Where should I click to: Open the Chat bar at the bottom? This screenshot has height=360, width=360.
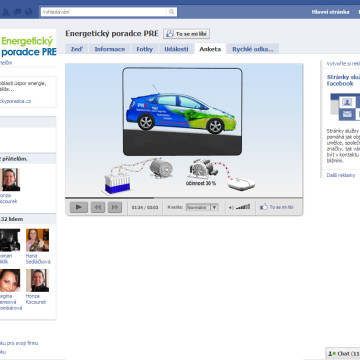pos(343,353)
